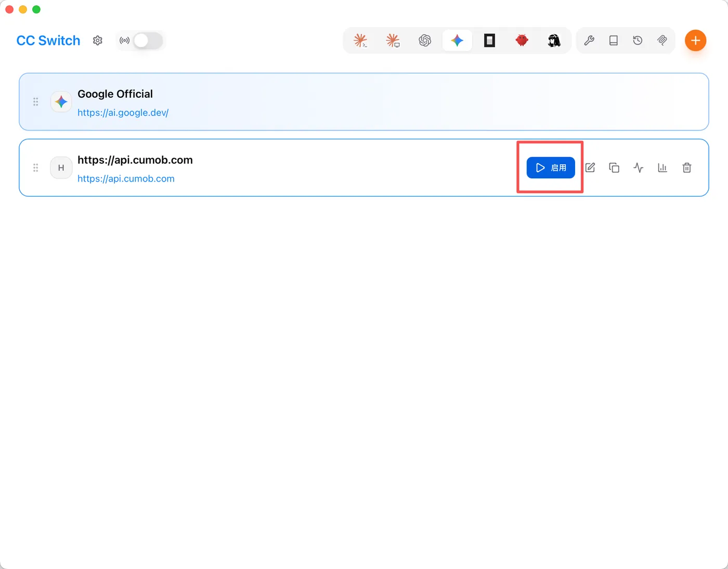Screen dimensions: 728x569
Task: Open the history clock icon
Action: pyautogui.click(x=638, y=41)
